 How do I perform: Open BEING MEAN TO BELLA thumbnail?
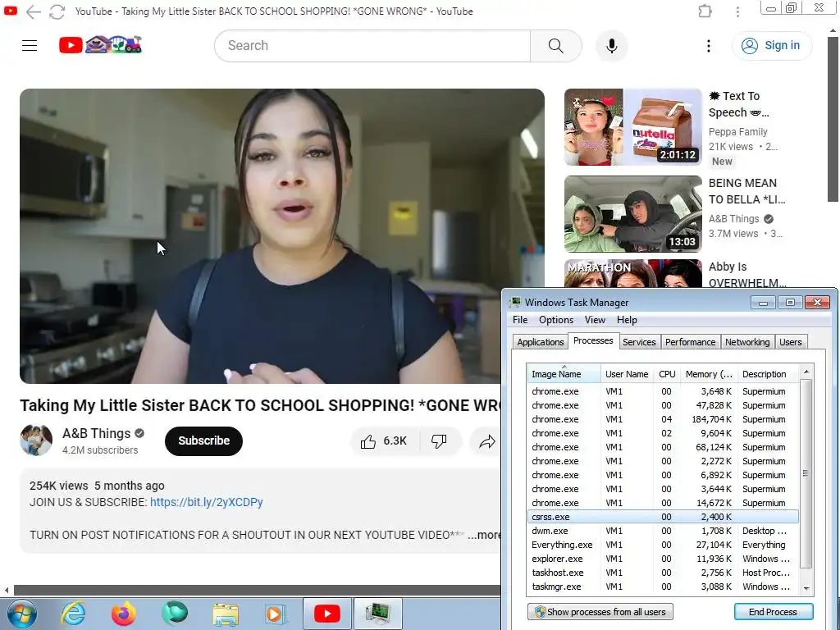[x=632, y=214]
